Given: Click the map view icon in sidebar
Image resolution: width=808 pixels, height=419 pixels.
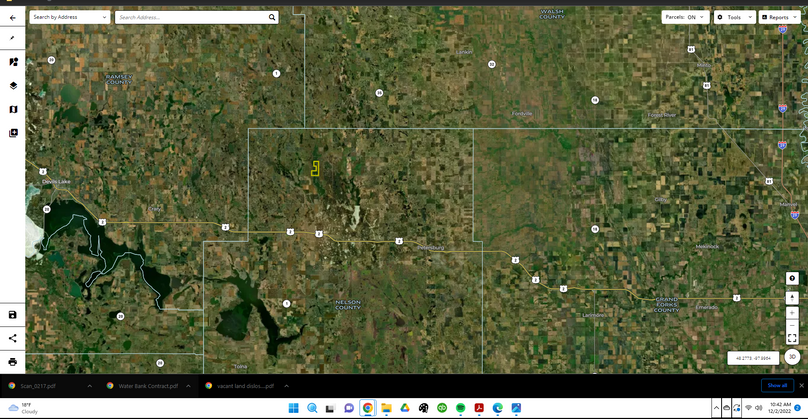Looking at the screenshot, I should click(x=13, y=110).
